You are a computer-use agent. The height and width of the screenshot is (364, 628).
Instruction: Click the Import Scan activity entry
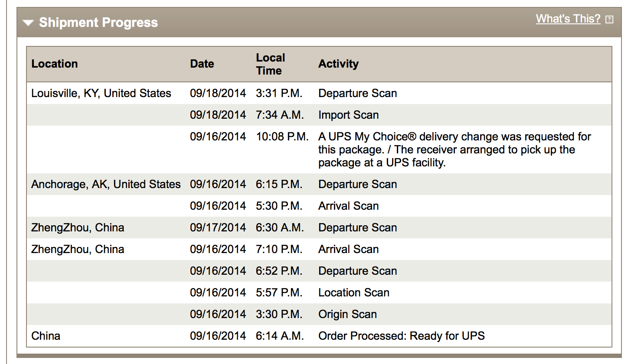coord(348,115)
